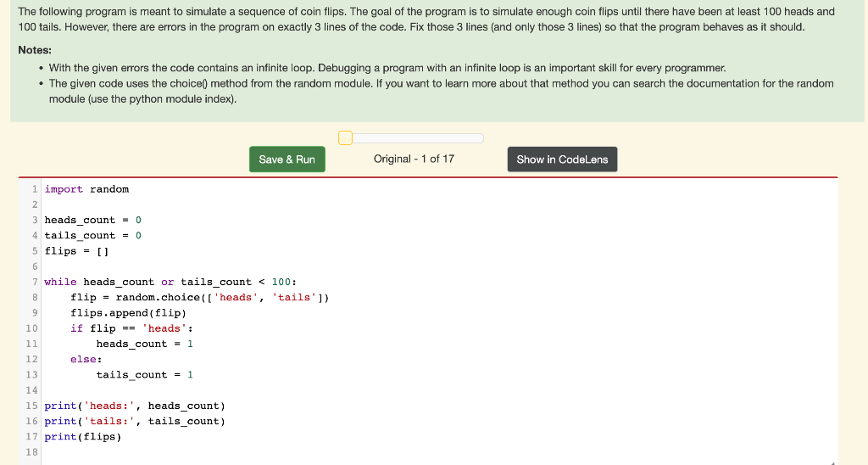Click the random.choice line 8
Viewport: 868px width, 465px height.
coord(200,298)
